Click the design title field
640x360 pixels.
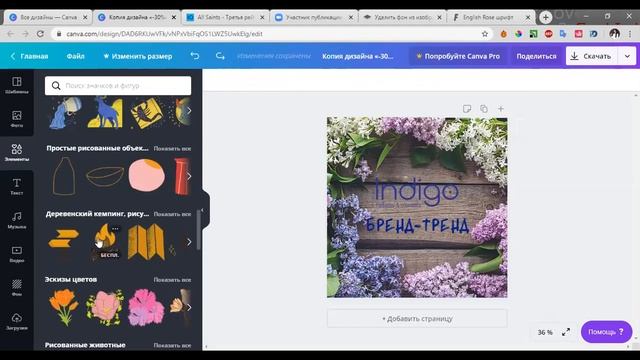358,56
